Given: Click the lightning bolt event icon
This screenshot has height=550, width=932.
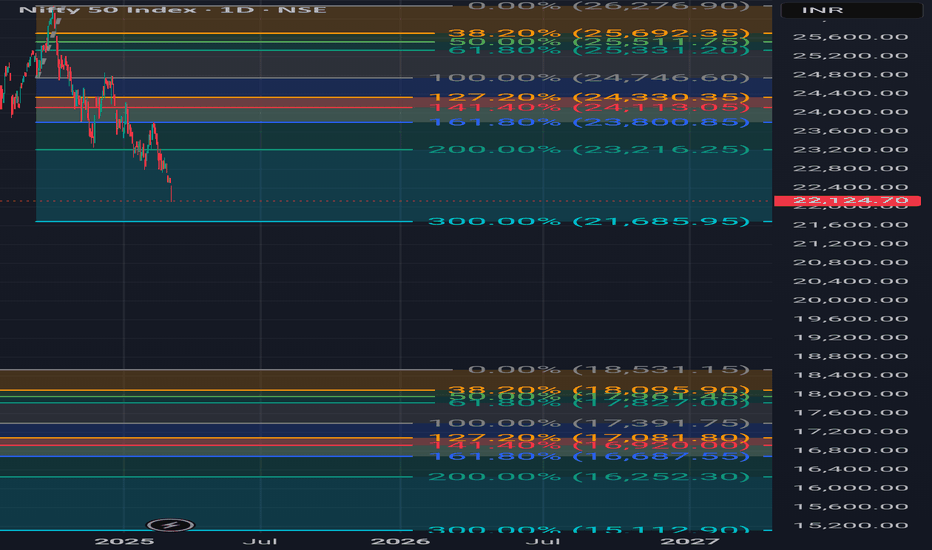Looking at the screenshot, I should point(170,525).
